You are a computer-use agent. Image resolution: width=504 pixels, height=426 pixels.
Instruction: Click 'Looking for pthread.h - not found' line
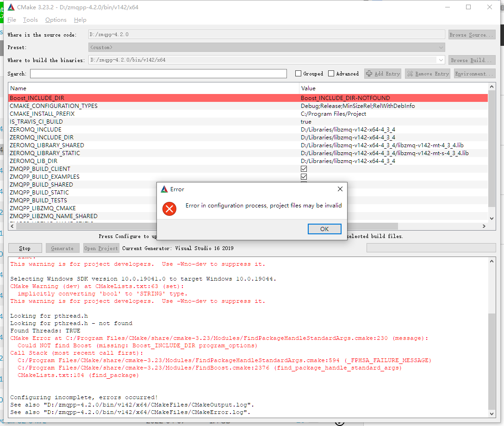pyautogui.click(x=71, y=324)
